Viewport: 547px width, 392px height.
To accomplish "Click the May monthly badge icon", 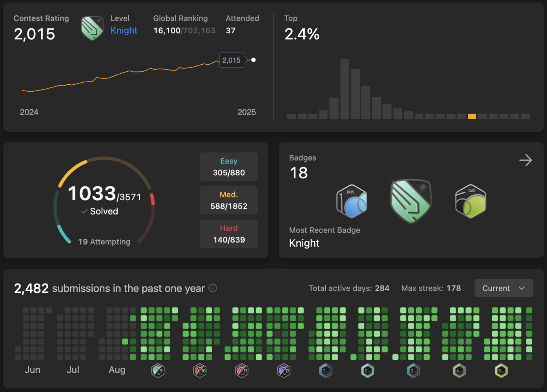I will click(x=501, y=370).
